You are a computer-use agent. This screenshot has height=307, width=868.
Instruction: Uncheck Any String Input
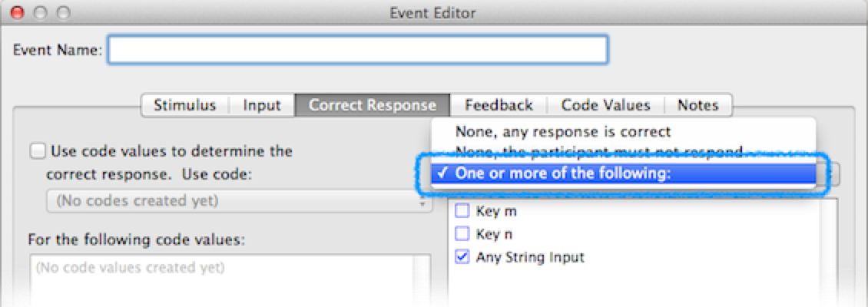click(462, 257)
